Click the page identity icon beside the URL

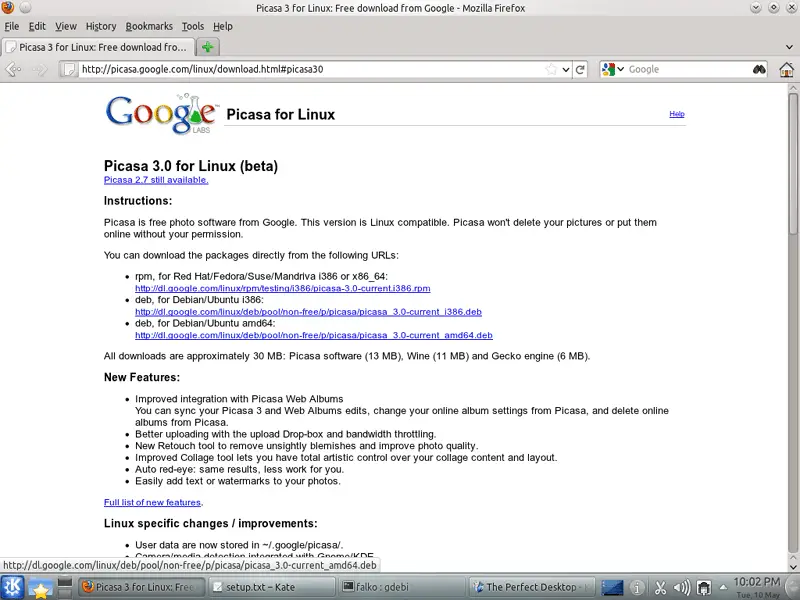coord(68,69)
